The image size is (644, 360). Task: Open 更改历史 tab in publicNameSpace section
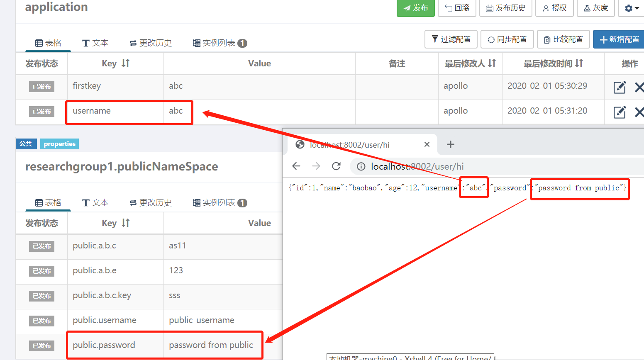(150, 202)
